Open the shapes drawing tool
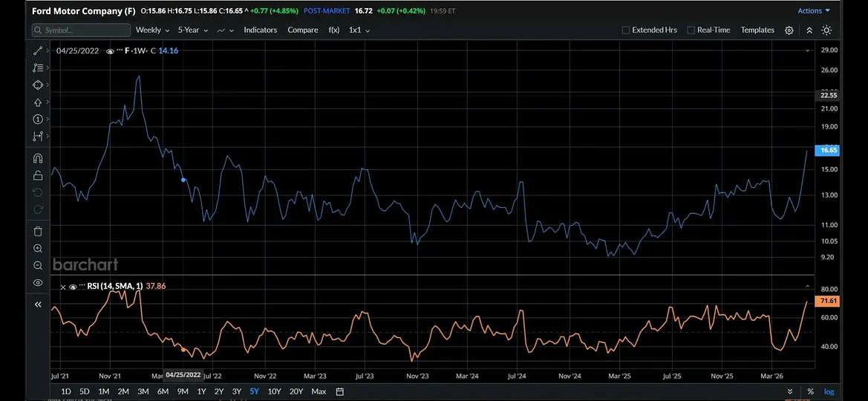This screenshot has height=401, width=868. [x=38, y=85]
